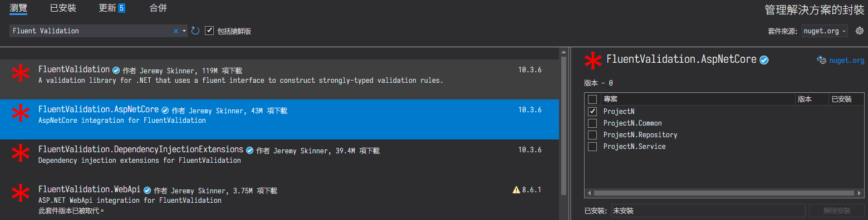
Task: Click DependencyInjectionExtensions package icon
Action: click(21, 154)
